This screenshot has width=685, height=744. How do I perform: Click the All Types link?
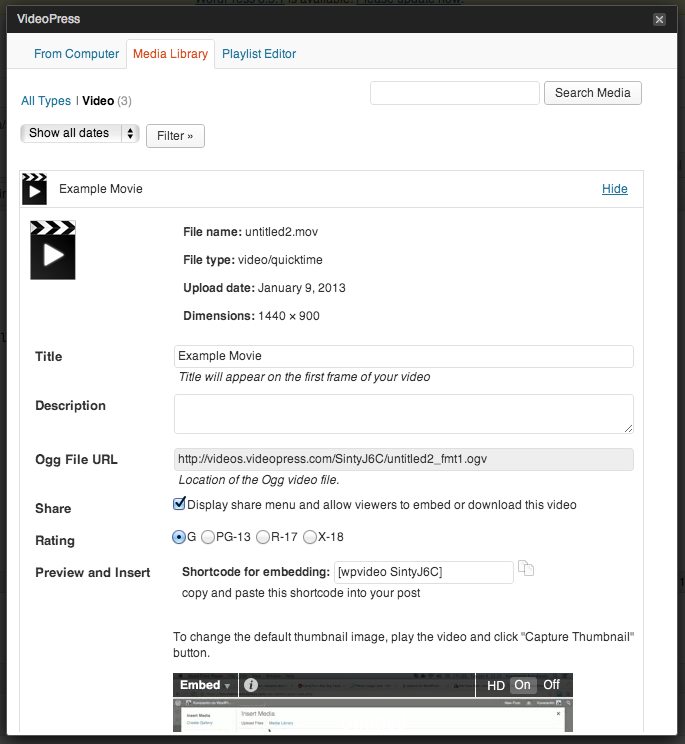point(46,101)
